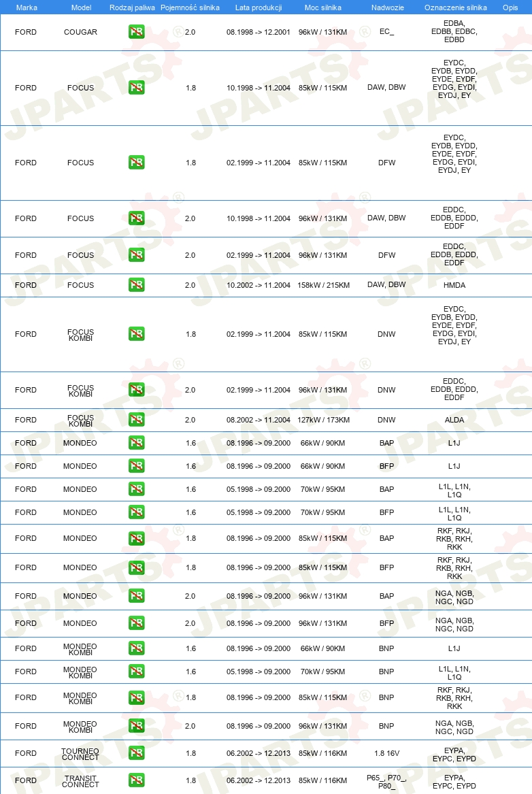532x794 pixels.
Task: Click fuel icon for FOCUS 2.0 96kW DAW, DBW row
Action: coord(137,218)
